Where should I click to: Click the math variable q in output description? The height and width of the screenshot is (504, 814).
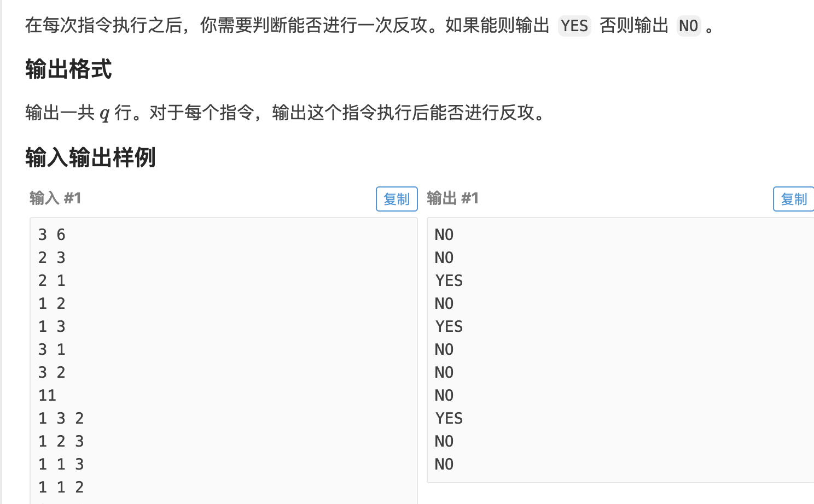click(x=104, y=114)
